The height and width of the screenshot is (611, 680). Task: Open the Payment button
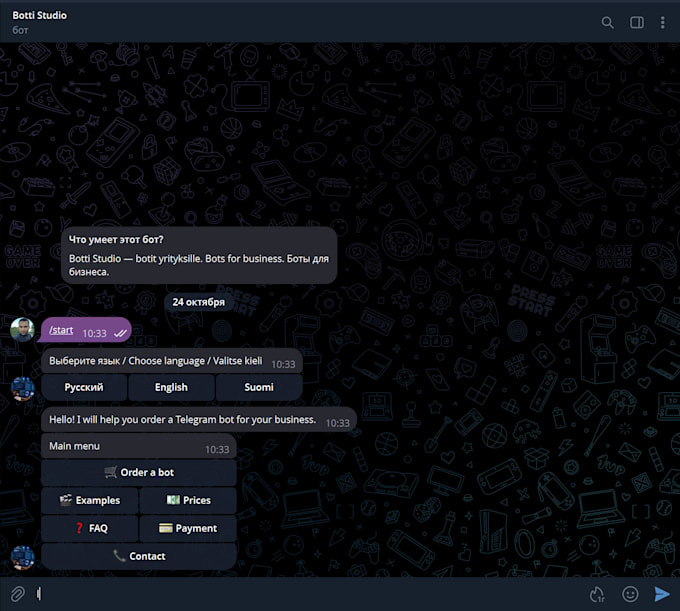coord(188,528)
